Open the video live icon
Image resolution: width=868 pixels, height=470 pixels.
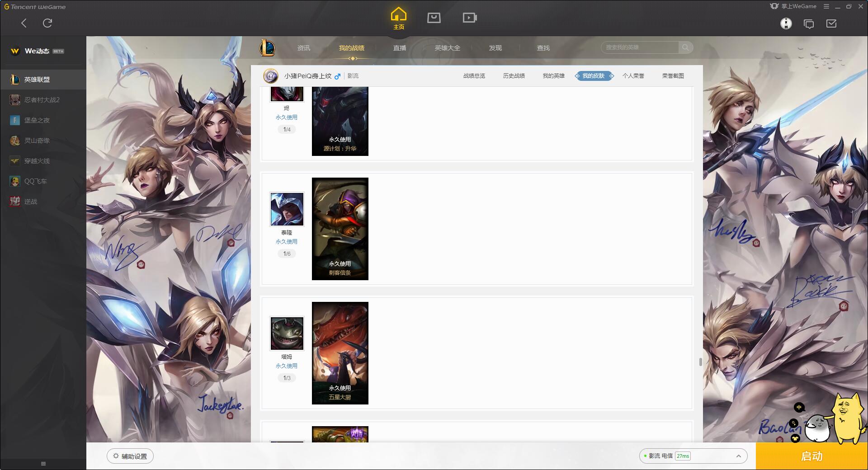[x=470, y=18]
